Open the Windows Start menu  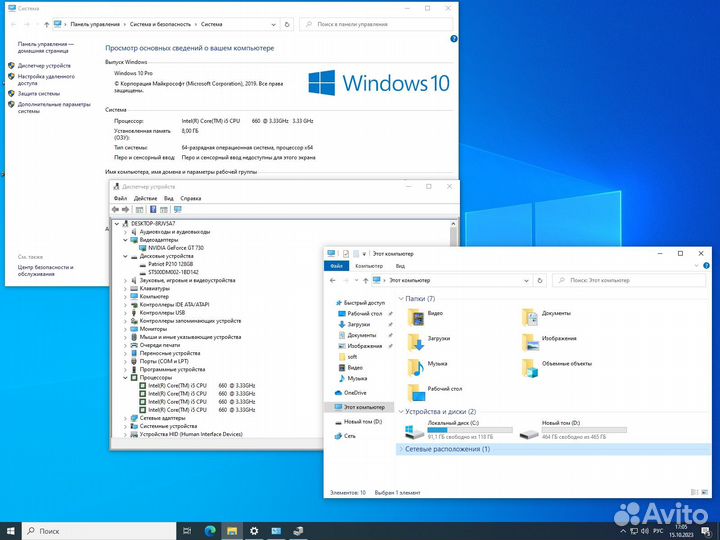click(x=10, y=531)
